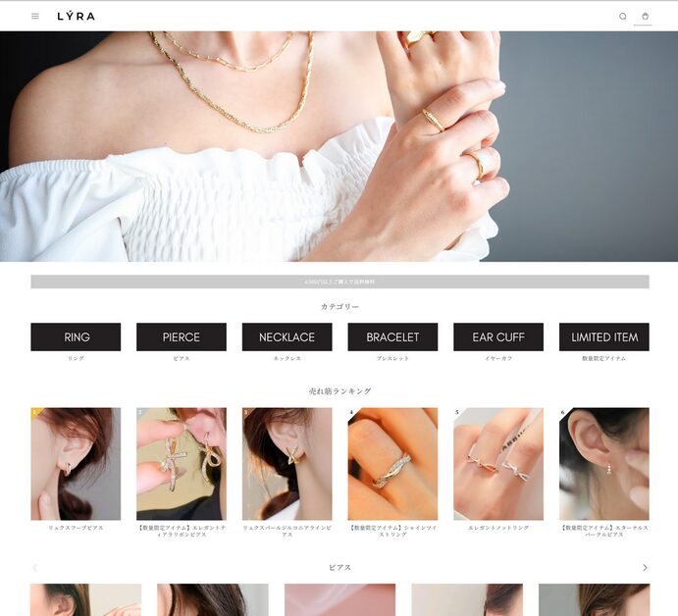
Task: Click the free shipping announcement bar
Action: coord(339,282)
